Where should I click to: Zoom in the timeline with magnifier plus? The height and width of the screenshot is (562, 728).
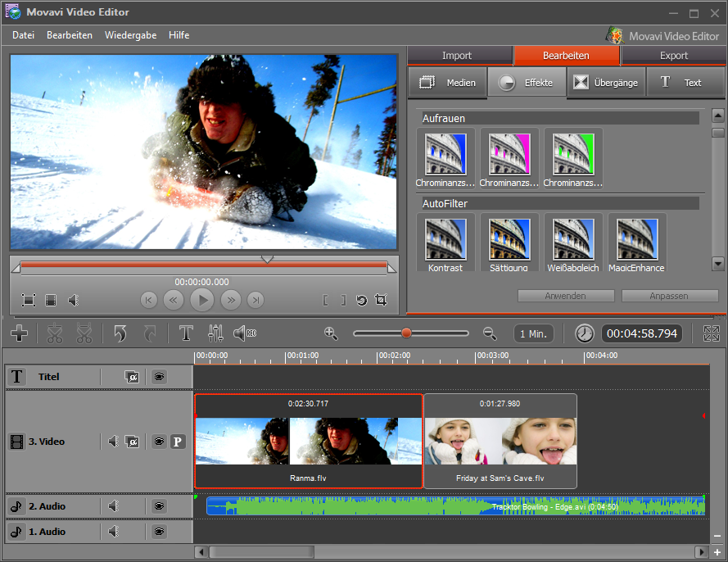tap(331, 333)
